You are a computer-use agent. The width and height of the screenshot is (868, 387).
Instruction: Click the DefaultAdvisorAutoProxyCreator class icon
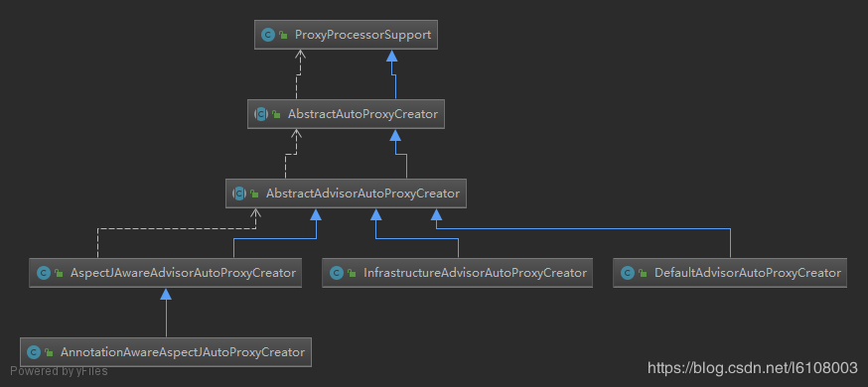pyautogui.click(x=628, y=273)
